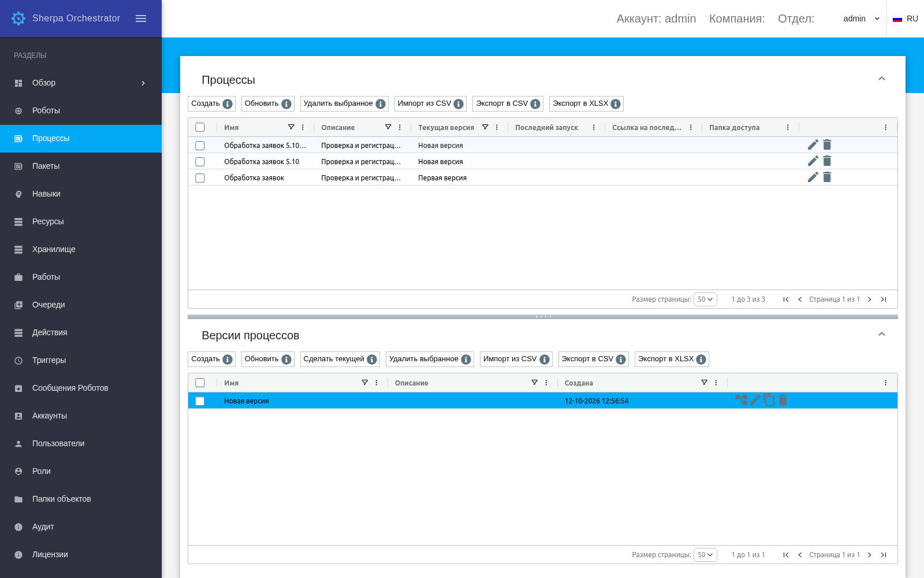
Task: Open the diagram icon of Новая версия version
Action: 741,400
